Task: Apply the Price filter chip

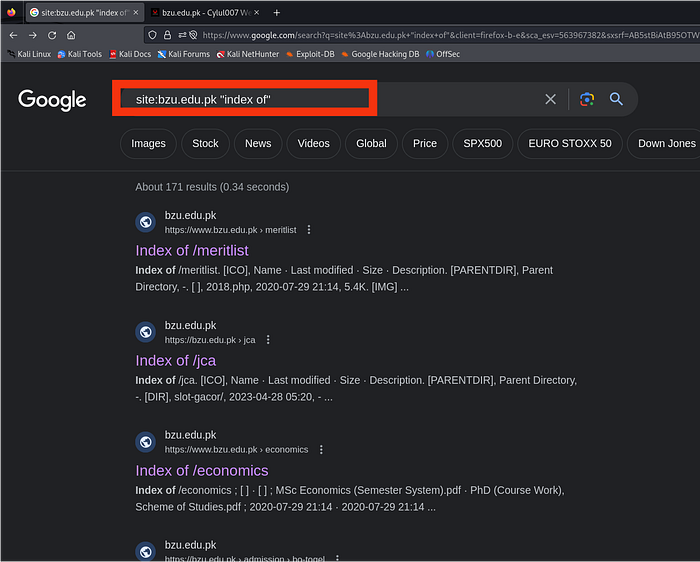Action: (425, 144)
